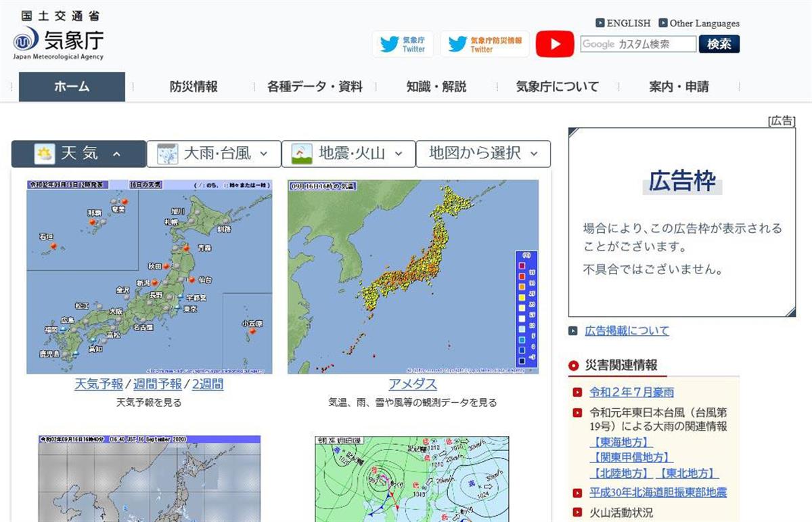Open the 令和2年7月豪雨 link
The image size is (812, 522).
(x=631, y=392)
